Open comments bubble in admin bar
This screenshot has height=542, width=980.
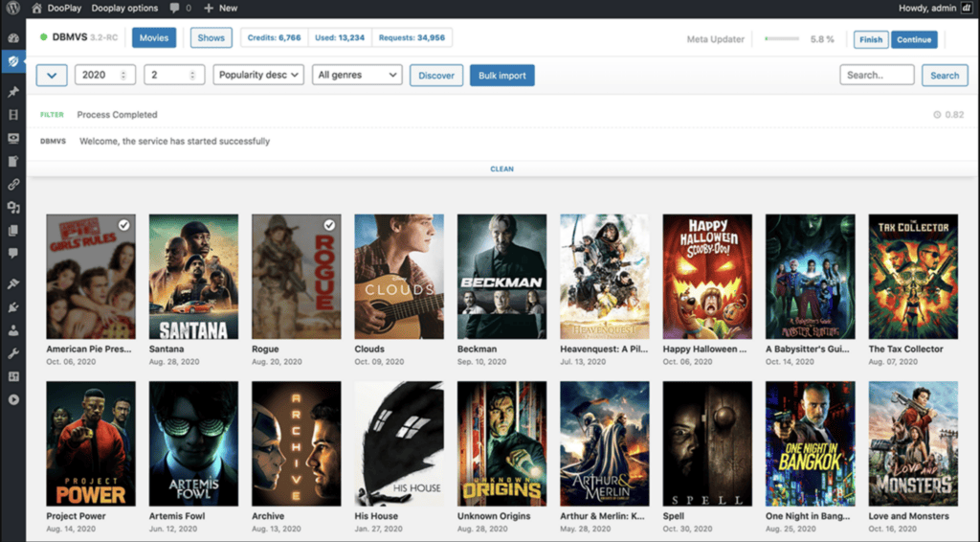click(174, 8)
